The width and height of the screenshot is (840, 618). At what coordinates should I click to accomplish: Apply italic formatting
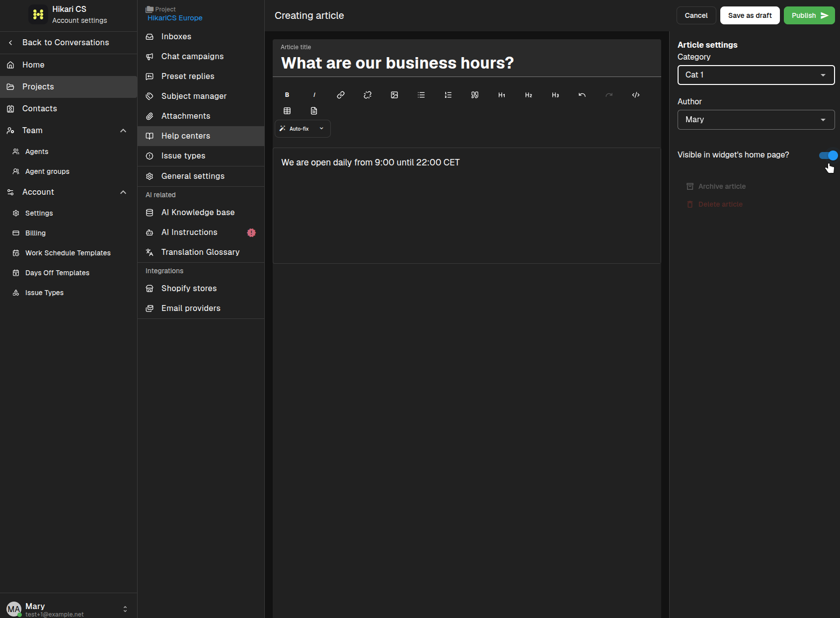click(x=314, y=95)
